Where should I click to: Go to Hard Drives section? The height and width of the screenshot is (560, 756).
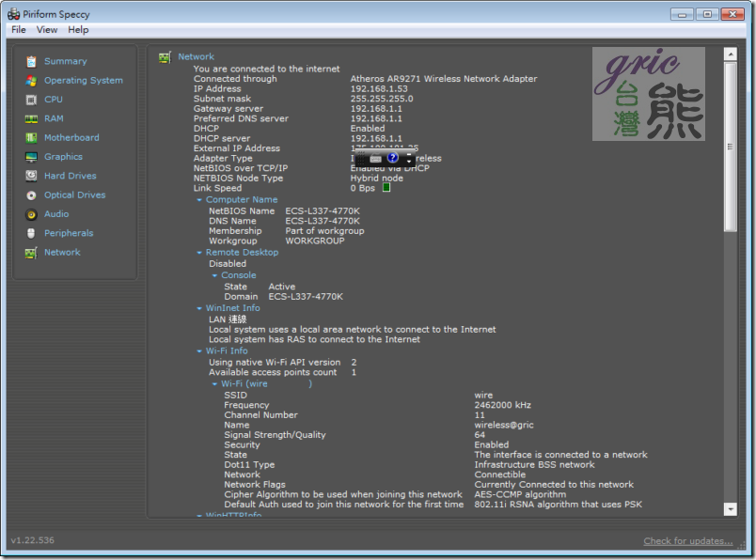pyautogui.click(x=71, y=176)
